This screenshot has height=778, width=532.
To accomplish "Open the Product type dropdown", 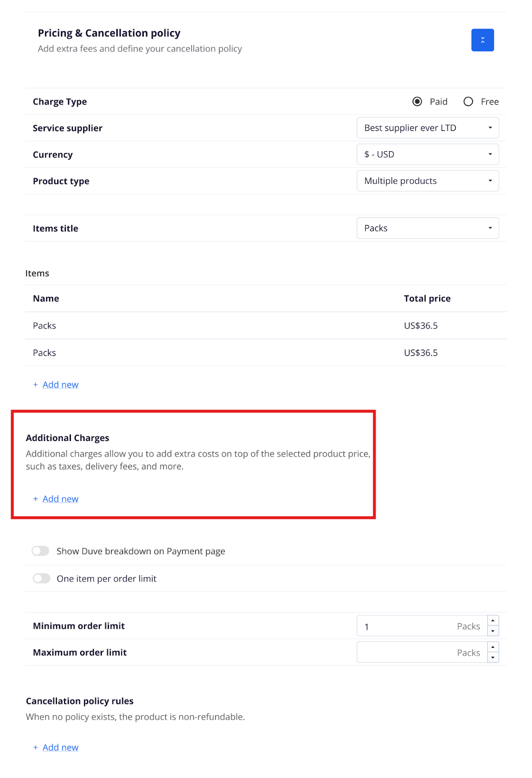I will point(427,181).
